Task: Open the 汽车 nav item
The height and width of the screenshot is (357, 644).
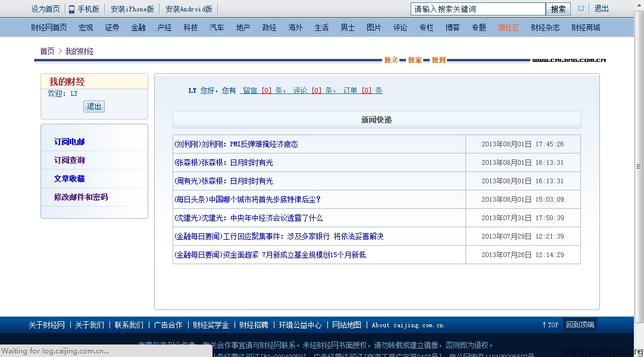Action: point(217,27)
